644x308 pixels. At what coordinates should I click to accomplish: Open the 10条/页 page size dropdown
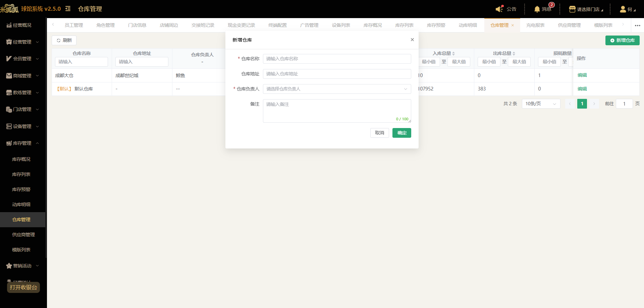pos(541,104)
